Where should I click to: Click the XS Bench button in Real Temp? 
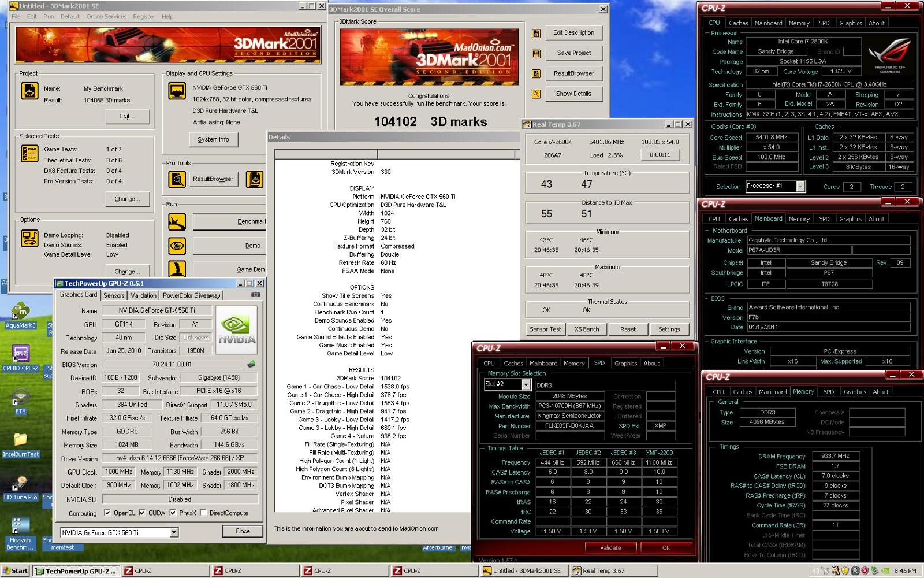587,329
